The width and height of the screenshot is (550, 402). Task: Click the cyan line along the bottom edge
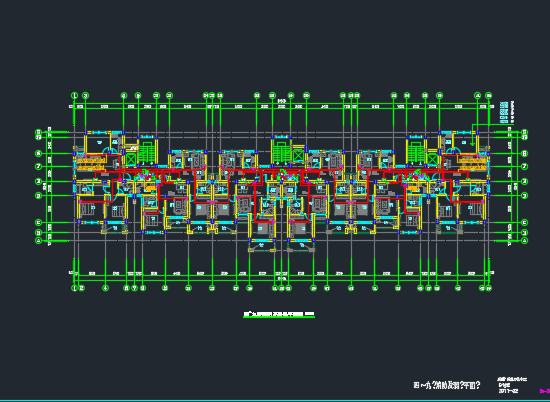pos(275,401)
